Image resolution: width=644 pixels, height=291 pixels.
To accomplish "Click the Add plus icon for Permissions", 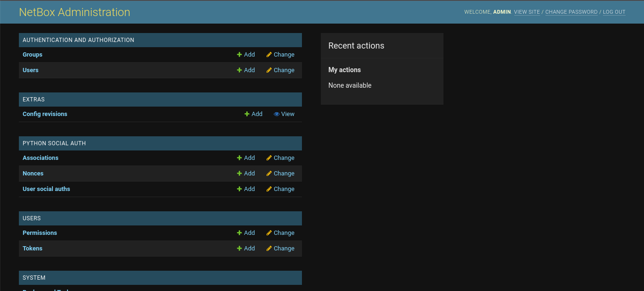I will pos(239,233).
